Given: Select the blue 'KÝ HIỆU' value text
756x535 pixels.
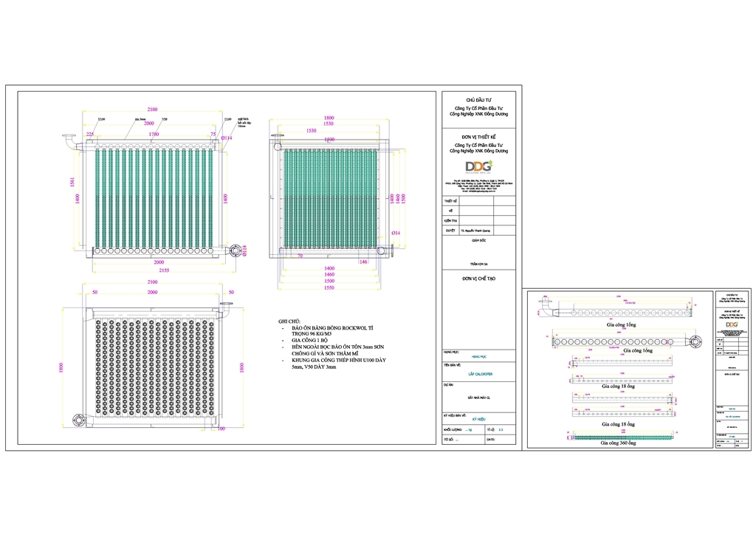Looking at the screenshot, I should pos(478,419).
